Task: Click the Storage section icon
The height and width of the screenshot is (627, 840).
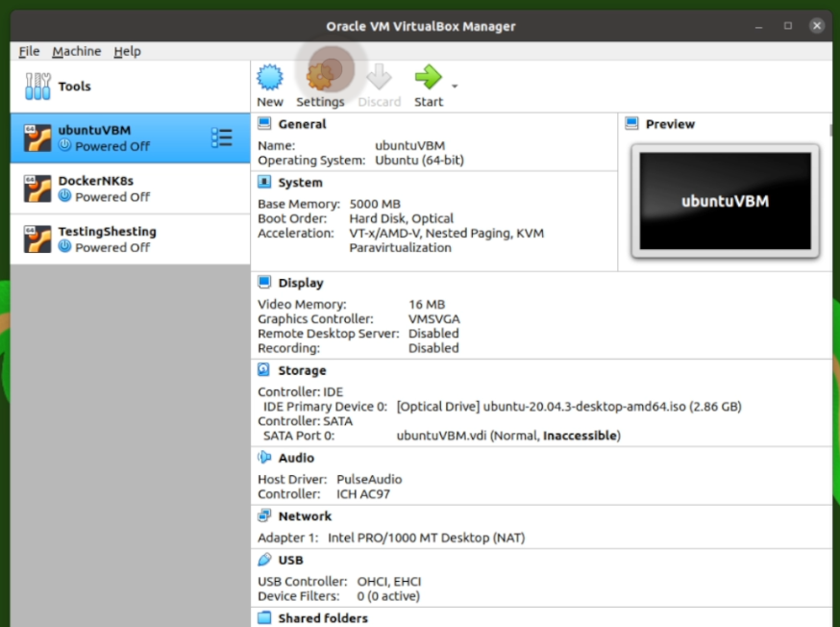Action: coord(263,369)
